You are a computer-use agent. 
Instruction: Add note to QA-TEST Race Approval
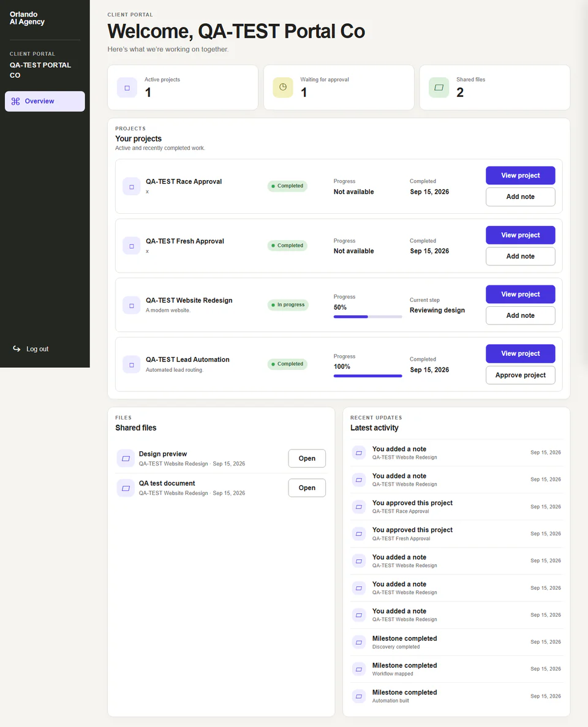coord(520,197)
